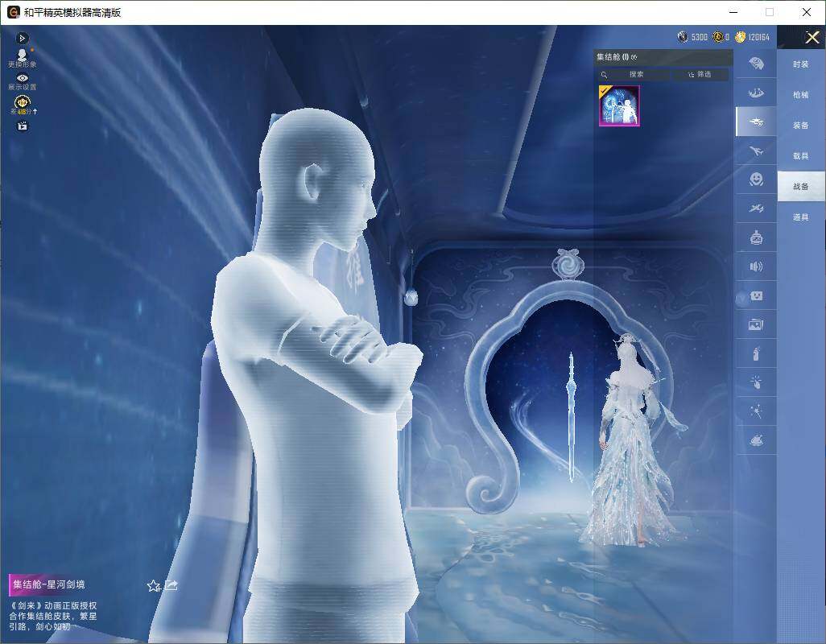Click the 和平精英模拟器高清版 window title
This screenshot has width=826, height=644.
(x=72, y=13)
